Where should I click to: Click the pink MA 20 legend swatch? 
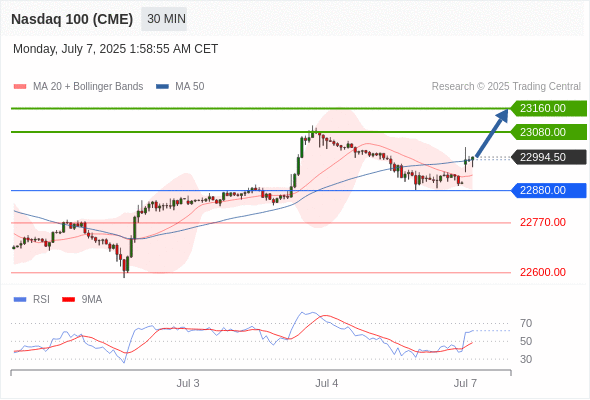[x=20, y=87]
